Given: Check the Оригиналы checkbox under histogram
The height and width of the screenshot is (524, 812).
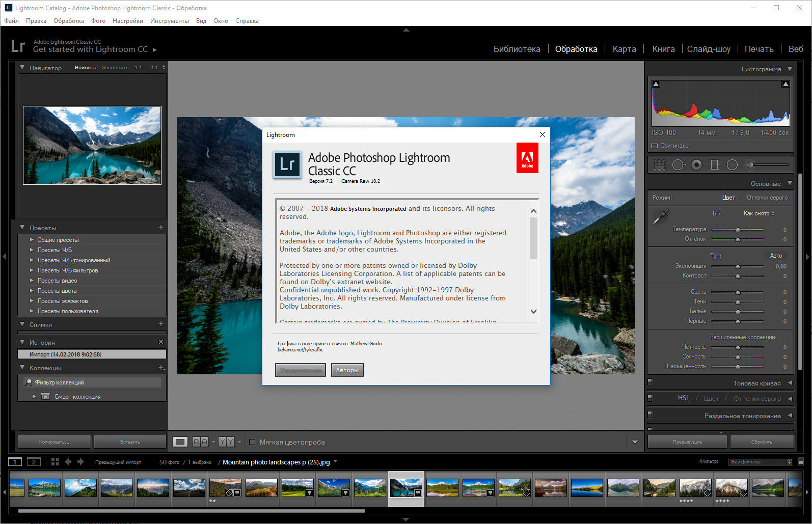Looking at the screenshot, I should tap(655, 146).
